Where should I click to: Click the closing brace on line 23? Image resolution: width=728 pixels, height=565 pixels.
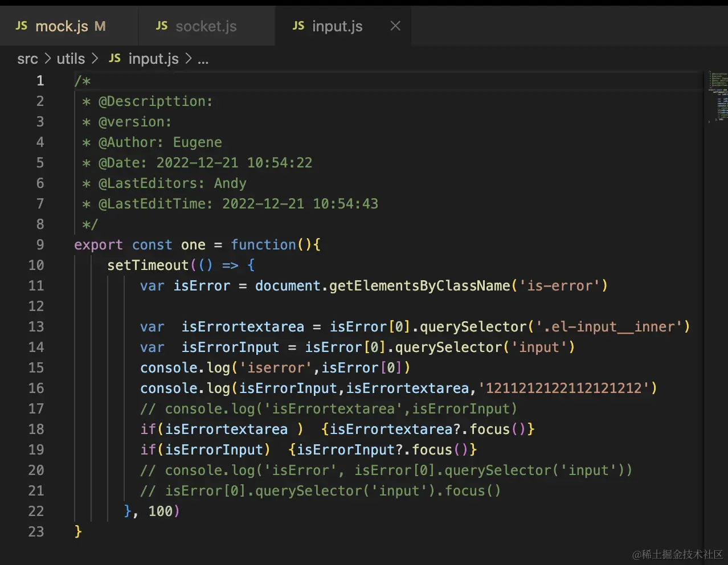pos(78,532)
